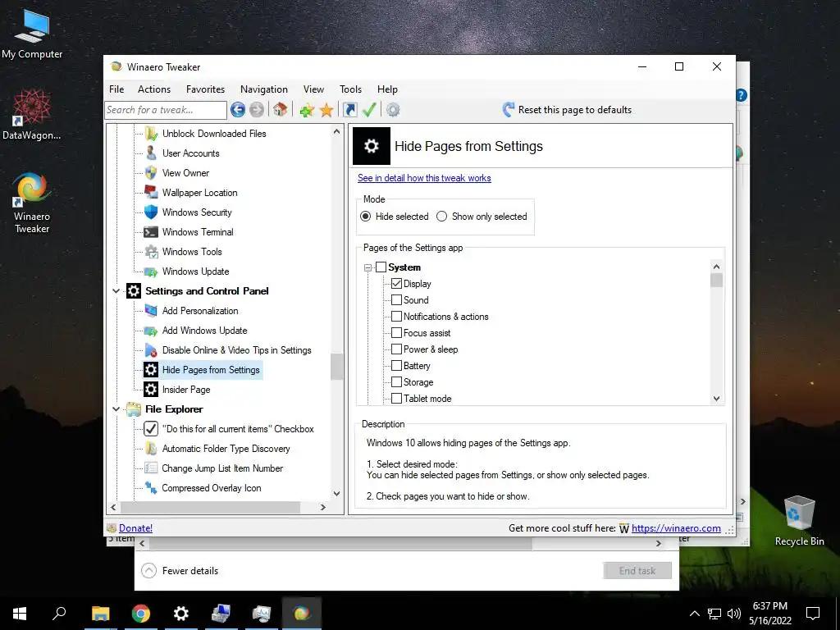Check the Focus assist checkbox
The height and width of the screenshot is (630, 840).
click(396, 333)
